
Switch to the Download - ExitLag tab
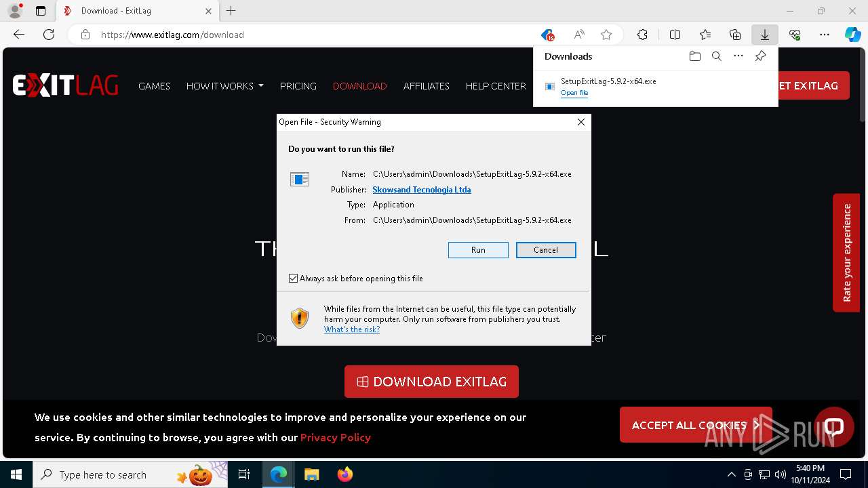pos(136,11)
